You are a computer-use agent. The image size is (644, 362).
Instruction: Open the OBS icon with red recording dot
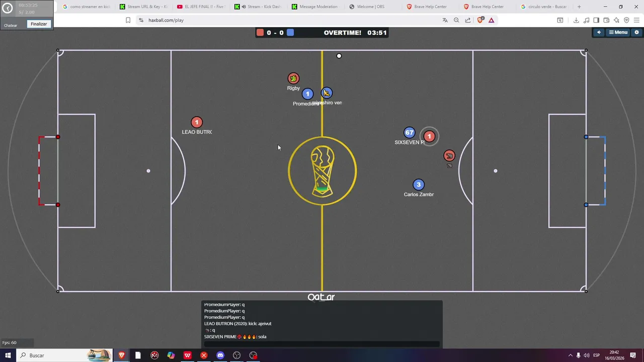pyautogui.click(x=253, y=355)
